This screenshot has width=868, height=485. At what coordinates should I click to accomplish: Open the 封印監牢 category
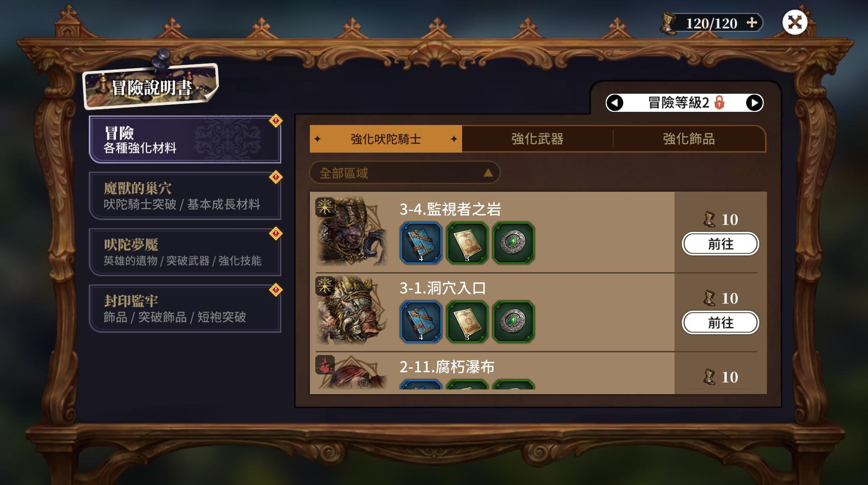(x=185, y=309)
